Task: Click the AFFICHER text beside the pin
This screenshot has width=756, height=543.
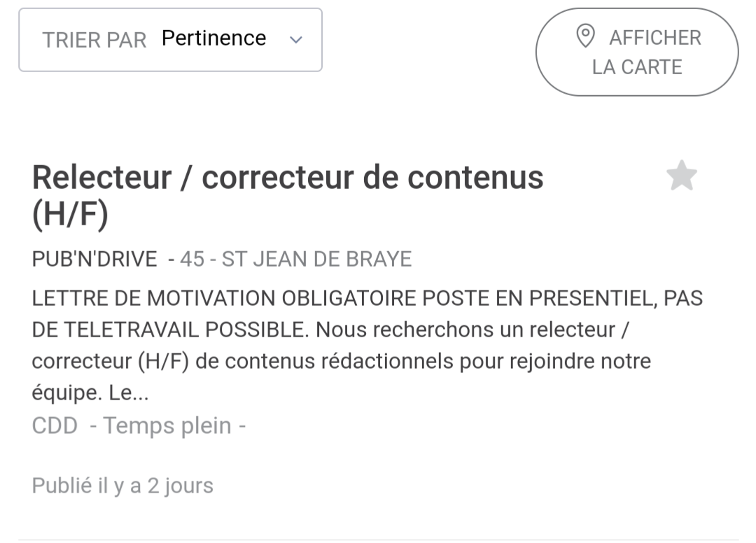Action: pyautogui.click(x=655, y=38)
